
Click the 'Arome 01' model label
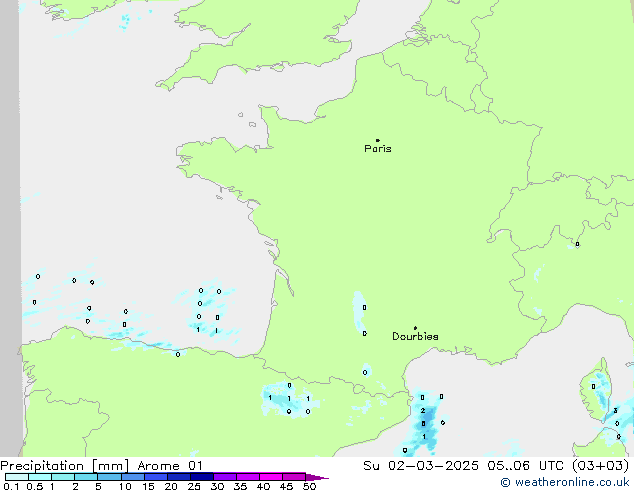point(170,466)
